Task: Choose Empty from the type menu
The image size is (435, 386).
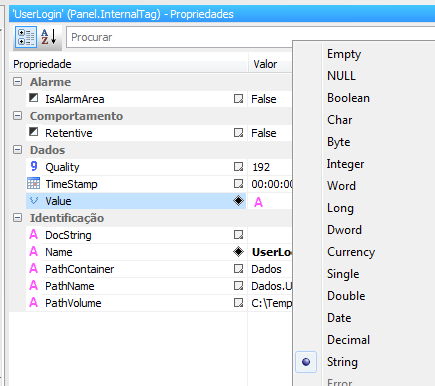Action: point(344,54)
